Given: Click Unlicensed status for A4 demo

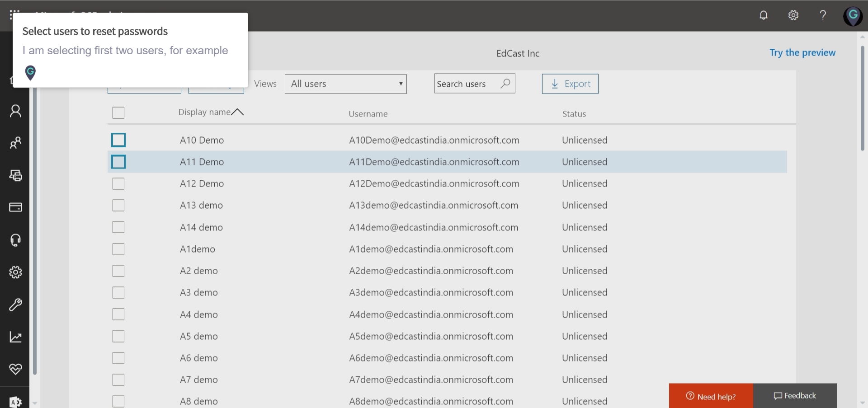Looking at the screenshot, I should (585, 314).
